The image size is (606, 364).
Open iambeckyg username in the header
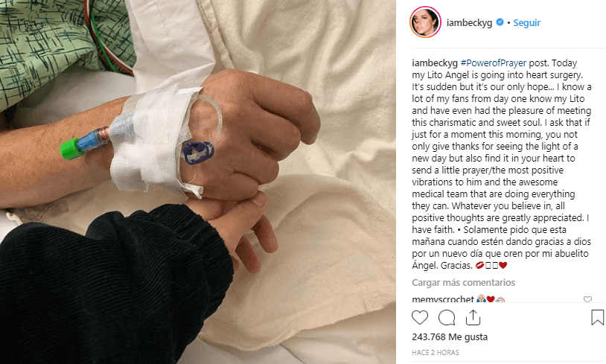(469, 23)
